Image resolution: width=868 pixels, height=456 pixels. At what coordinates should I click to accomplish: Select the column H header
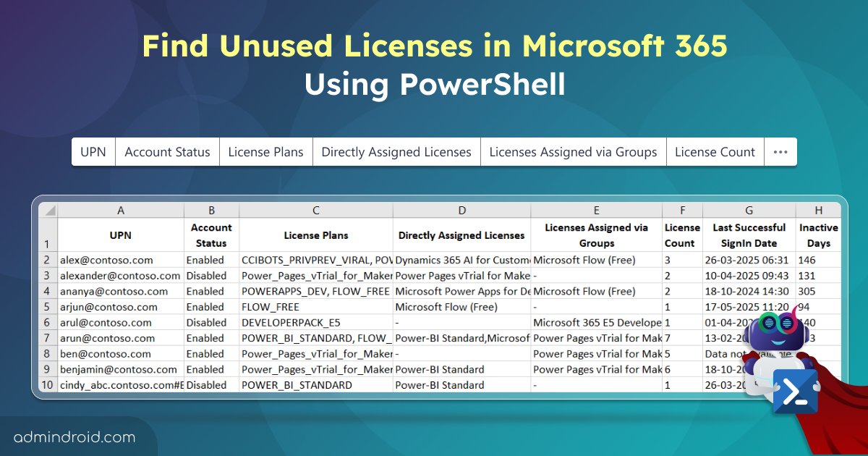click(x=819, y=210)
